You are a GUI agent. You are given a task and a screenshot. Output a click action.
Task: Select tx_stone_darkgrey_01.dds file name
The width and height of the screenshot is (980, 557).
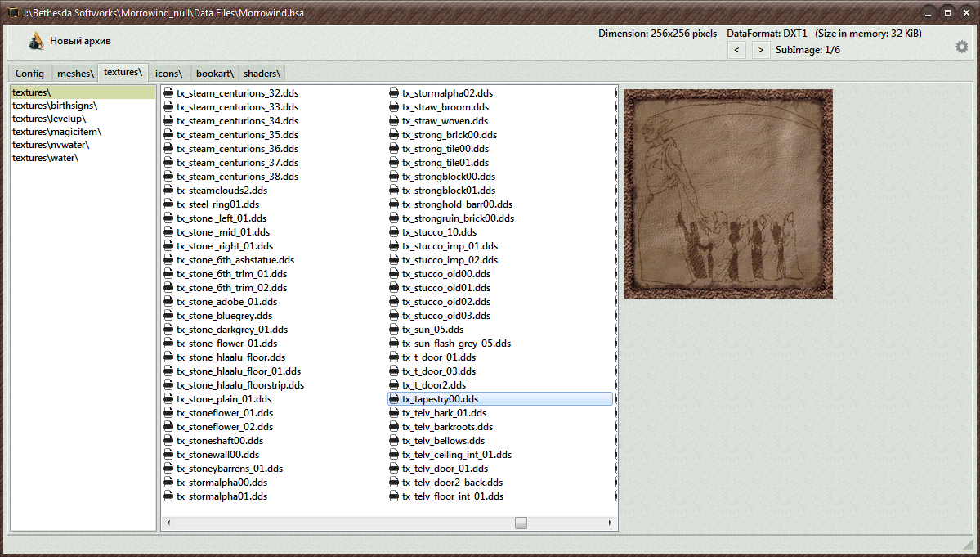pyautogui.click(x=232, y=330)
